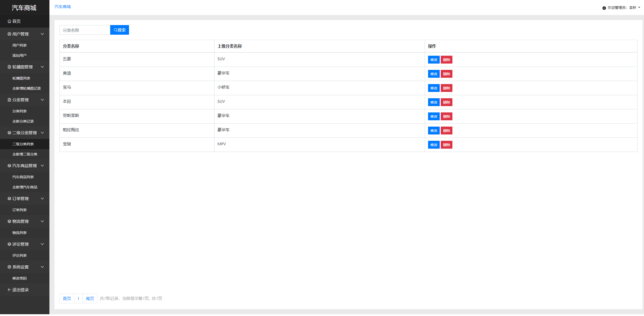
Task: Click 删除 for the 五菱 row
Action: (x=447, y=60)
